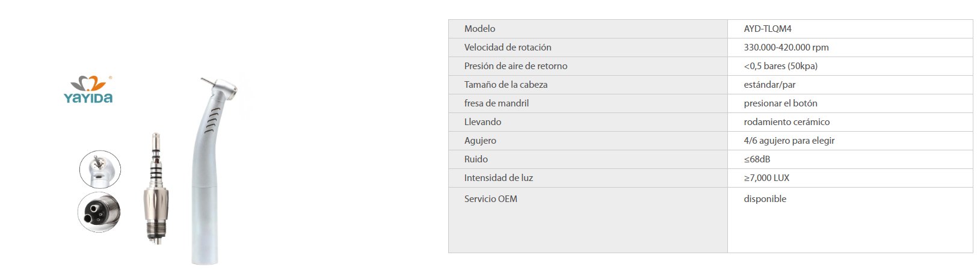Select the disponible value cell
The height and width of the screenshot is (270, 980).
pyautogui.click(x=850, y=220)
